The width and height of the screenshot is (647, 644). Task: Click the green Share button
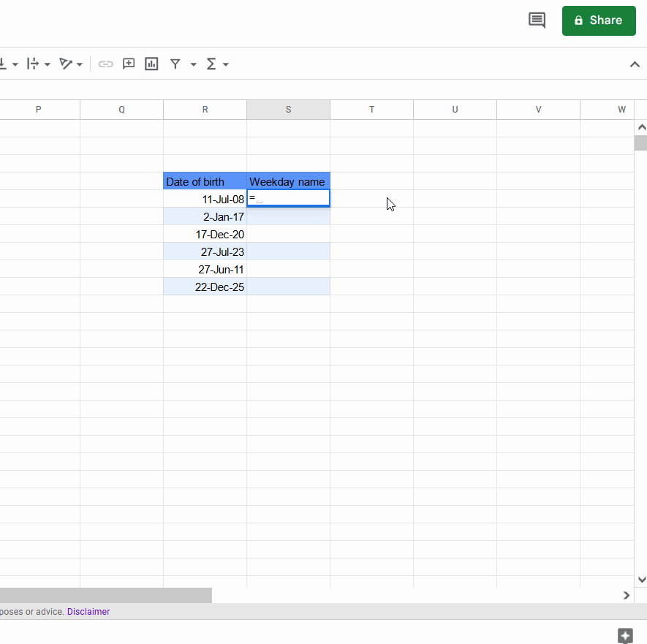599,20
